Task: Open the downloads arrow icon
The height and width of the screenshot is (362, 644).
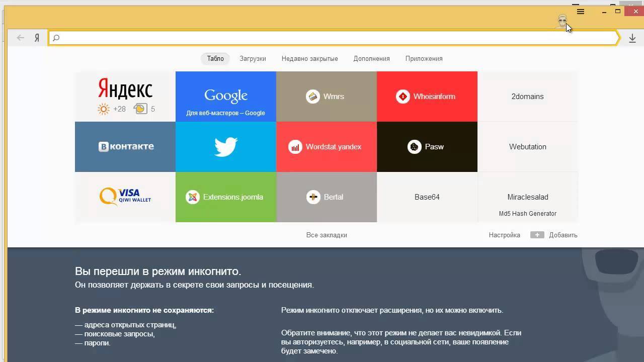Action: click(632, 38)
